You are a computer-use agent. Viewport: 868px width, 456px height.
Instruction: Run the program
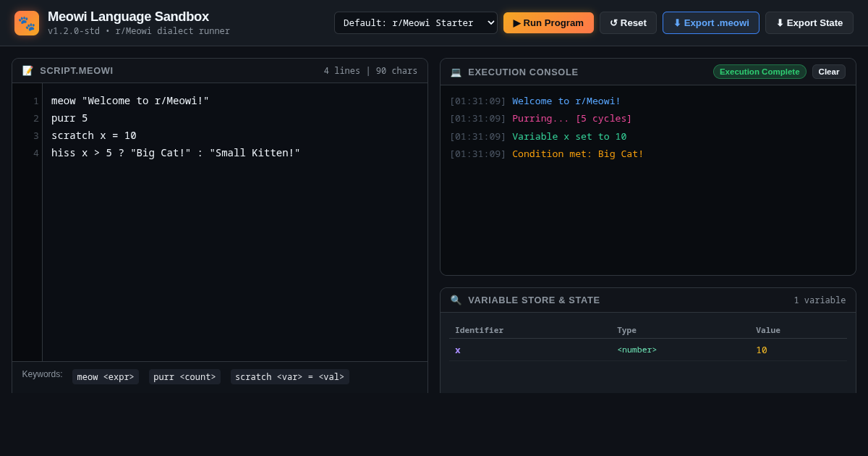(548, 22)
